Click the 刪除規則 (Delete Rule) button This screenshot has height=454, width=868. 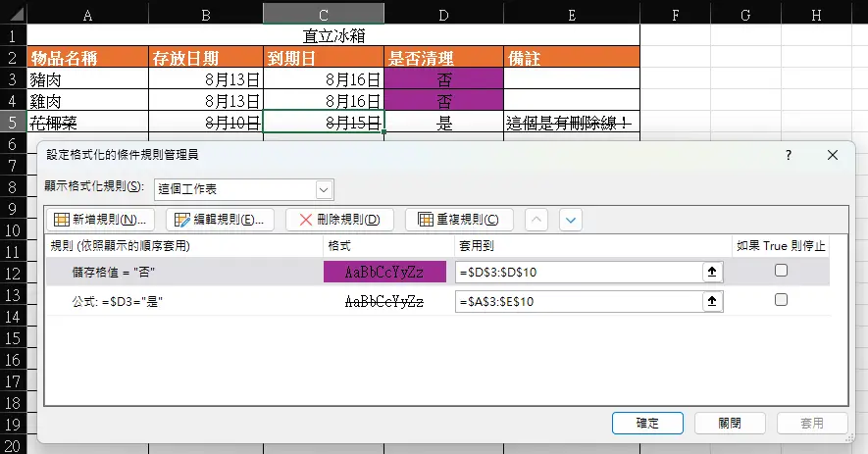[339, 220]
